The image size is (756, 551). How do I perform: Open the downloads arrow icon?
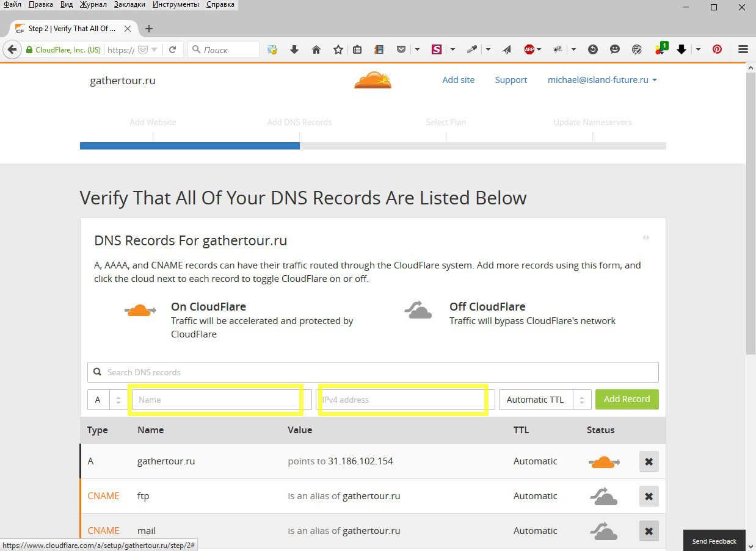point(294,50)
